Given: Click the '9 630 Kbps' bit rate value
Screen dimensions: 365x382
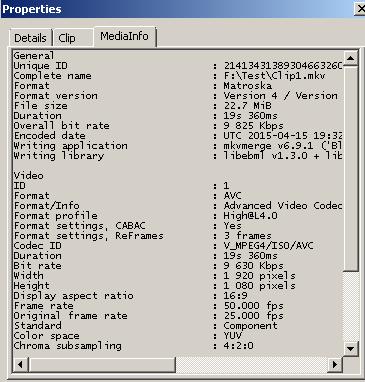Looking at the screenshot, I should tap(253, 266).
